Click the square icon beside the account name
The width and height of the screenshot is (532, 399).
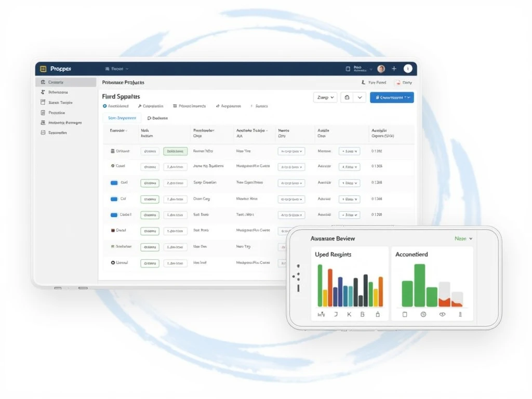[348, 69]
